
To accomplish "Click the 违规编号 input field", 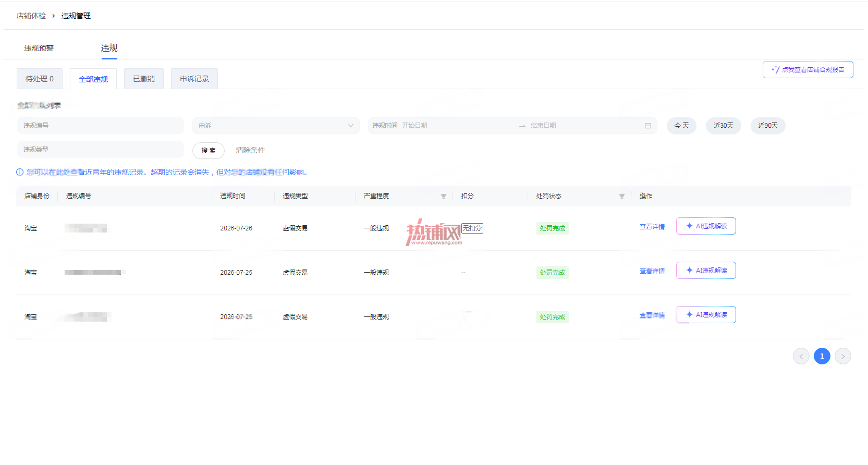I will tap(101, 126).
